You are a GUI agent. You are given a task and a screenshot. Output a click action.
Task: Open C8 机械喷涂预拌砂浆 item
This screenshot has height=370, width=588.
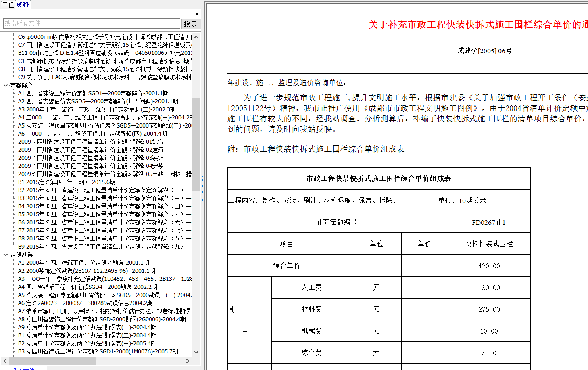(x=105, y=69)
